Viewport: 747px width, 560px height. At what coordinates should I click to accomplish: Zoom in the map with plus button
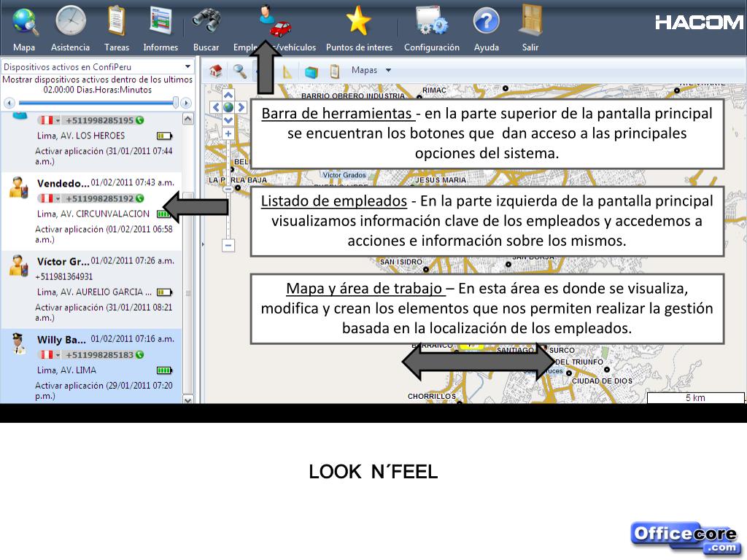point(228,134)
